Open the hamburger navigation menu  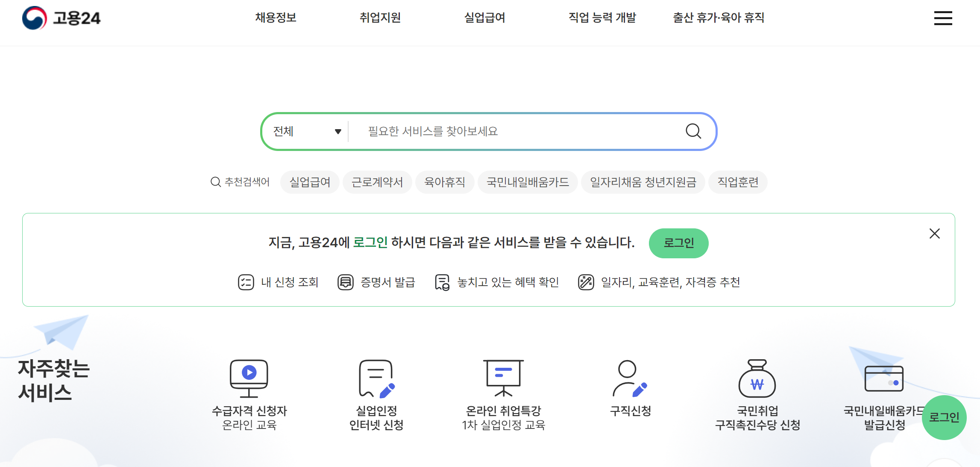943,18
